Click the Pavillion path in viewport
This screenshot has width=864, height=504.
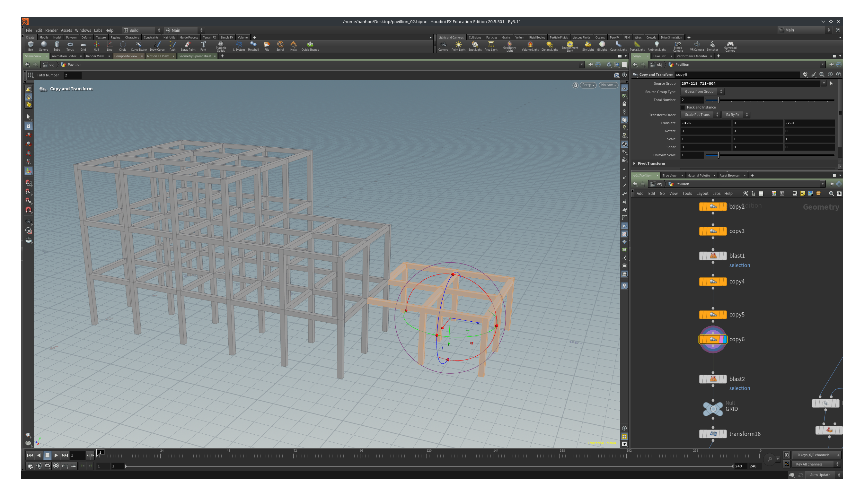tap(75, 65)
